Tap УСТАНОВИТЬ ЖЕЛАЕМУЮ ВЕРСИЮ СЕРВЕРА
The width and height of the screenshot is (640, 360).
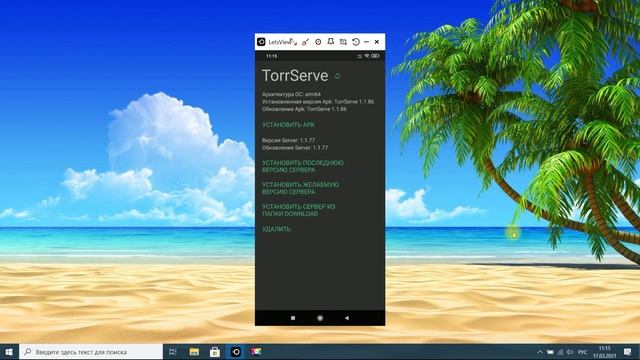[x=300, y=188]
